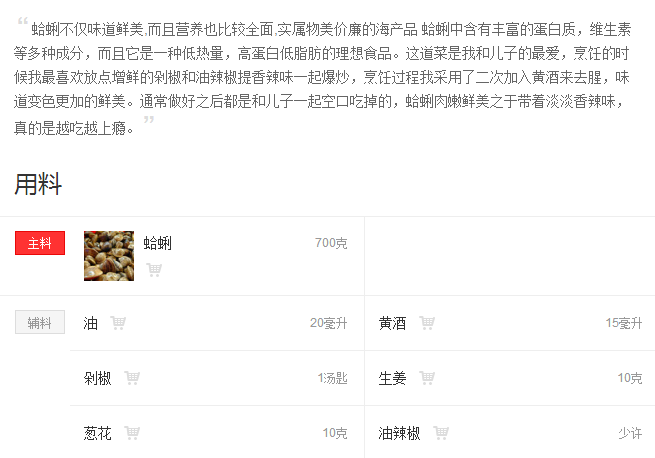The image size is (655, 458).
Task: Click the cart icon beside 油辣椒
Action: (x=441, y=433)
